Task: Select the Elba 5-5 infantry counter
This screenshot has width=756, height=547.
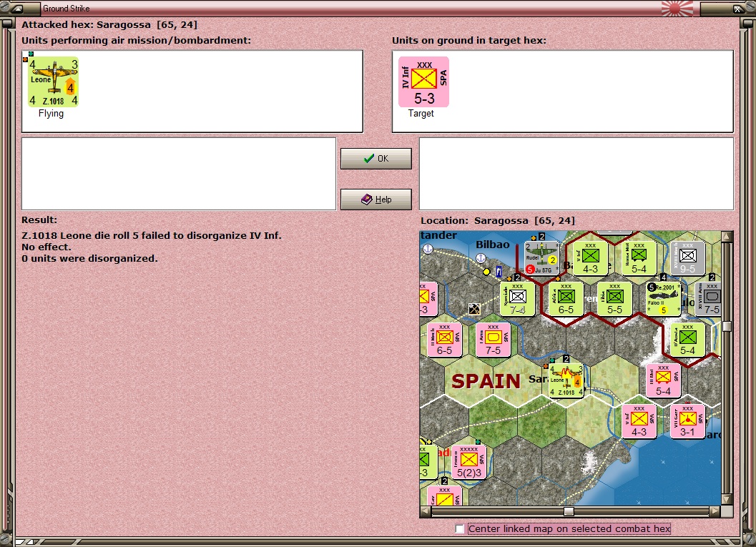Action: pyautogui.click(x=614, y=299)
